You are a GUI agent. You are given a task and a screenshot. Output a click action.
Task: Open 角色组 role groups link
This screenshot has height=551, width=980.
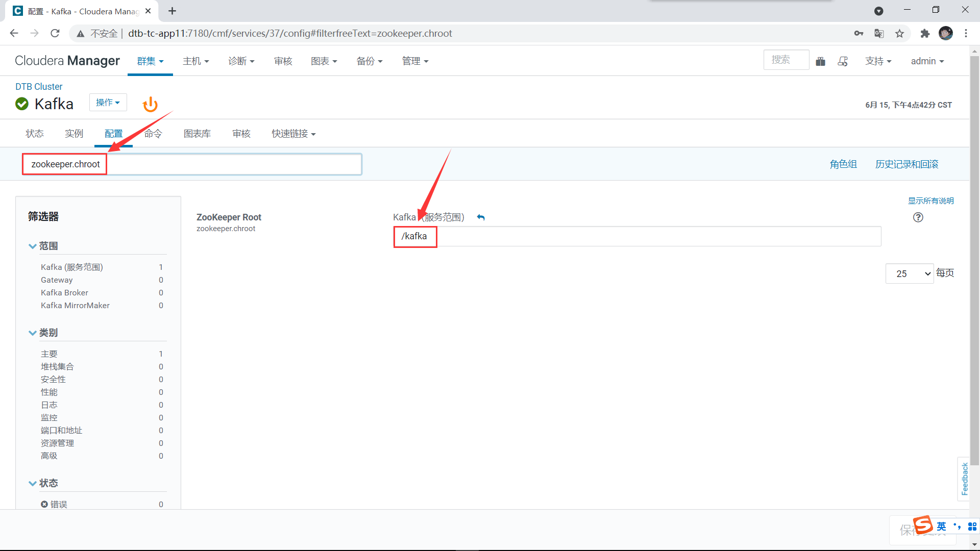coord(843,164)
